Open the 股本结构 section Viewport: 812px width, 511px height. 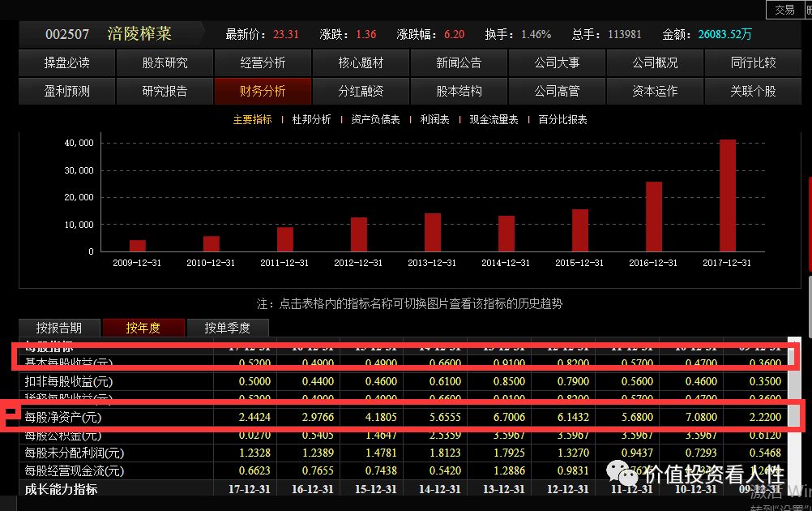point(459,91)
